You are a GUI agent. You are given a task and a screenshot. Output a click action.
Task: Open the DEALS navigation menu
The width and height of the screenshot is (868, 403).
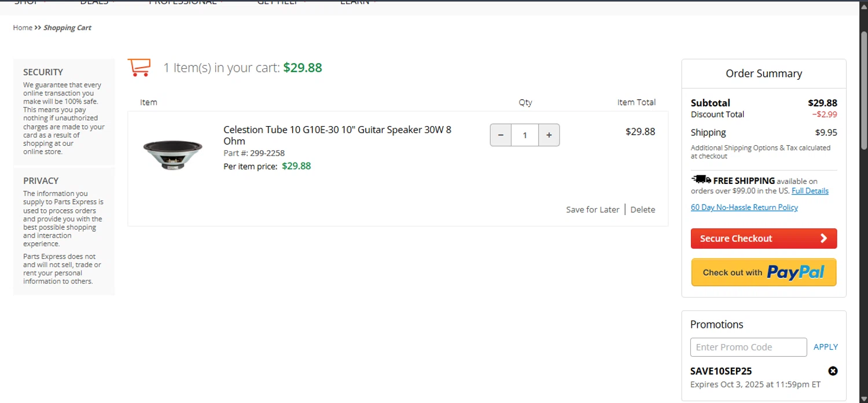tap(94, 3)
